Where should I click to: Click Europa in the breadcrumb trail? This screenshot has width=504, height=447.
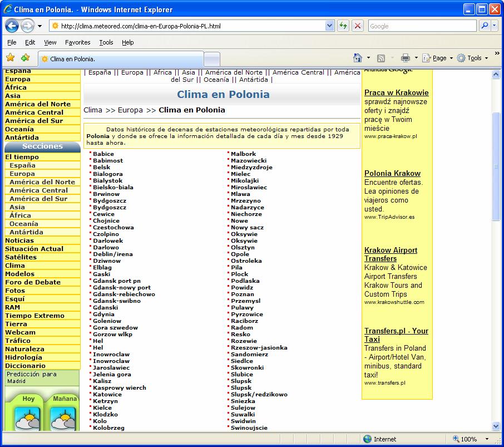(x=130, y=110)
